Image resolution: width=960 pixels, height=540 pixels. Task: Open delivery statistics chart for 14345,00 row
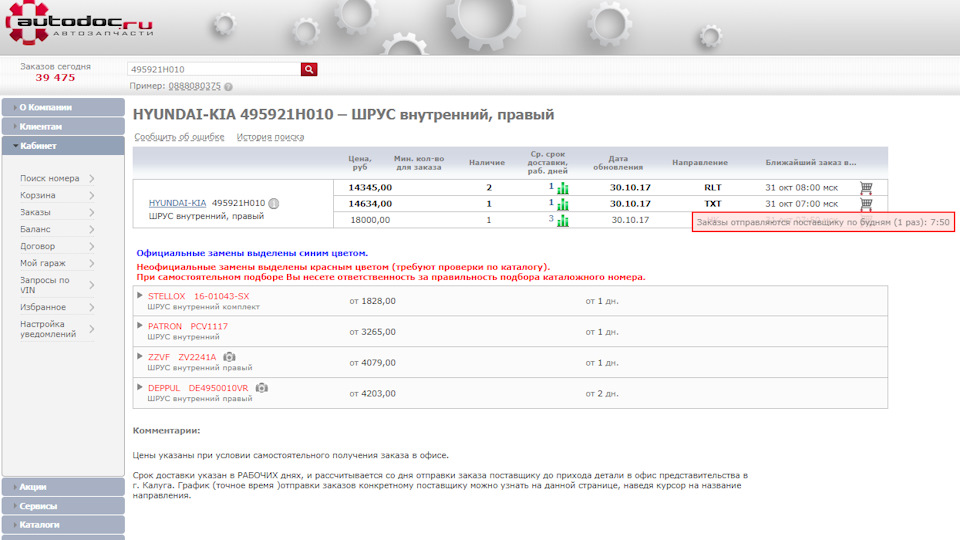[563, 188]
